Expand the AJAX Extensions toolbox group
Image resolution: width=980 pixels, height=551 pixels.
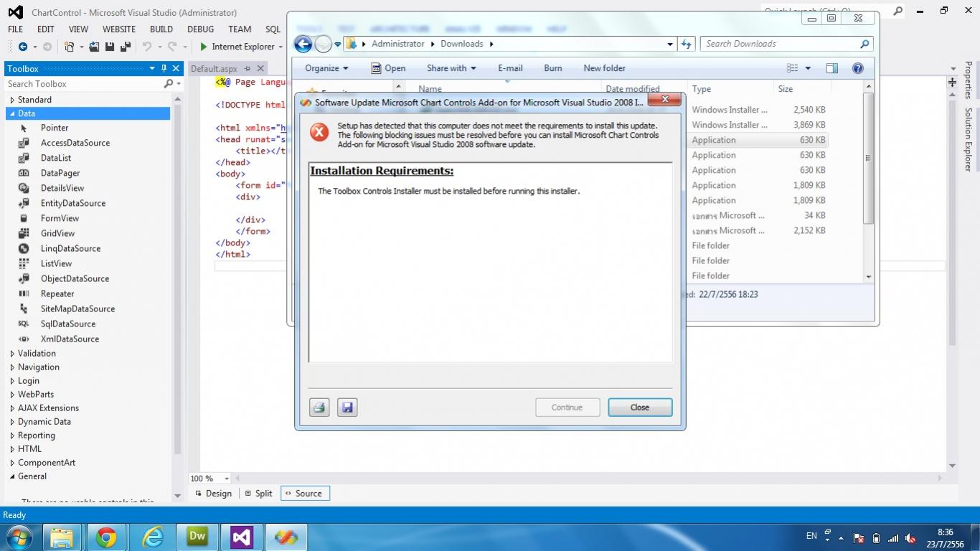12,408
